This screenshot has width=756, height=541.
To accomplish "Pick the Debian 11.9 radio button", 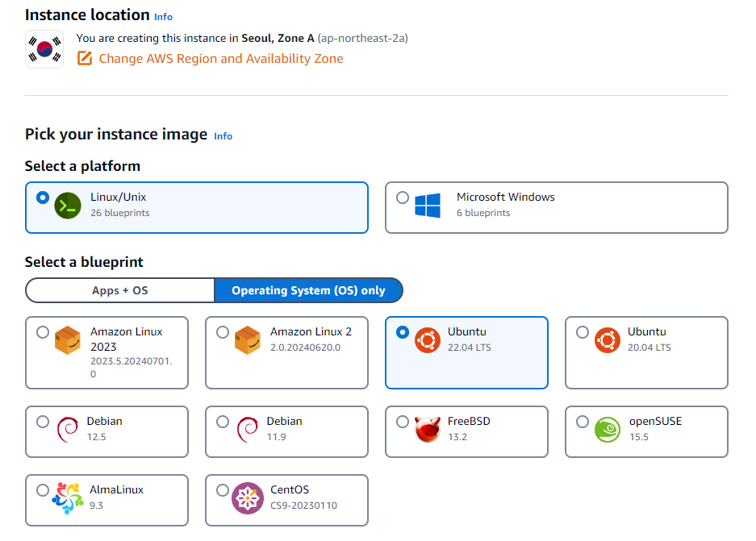I will tap(222, 422).
